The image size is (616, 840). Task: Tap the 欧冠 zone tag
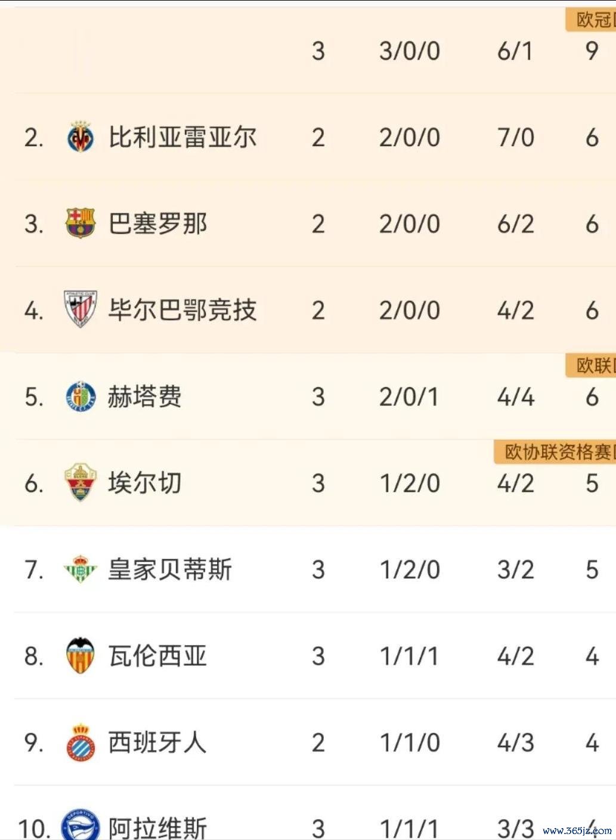tap(593, 20)
